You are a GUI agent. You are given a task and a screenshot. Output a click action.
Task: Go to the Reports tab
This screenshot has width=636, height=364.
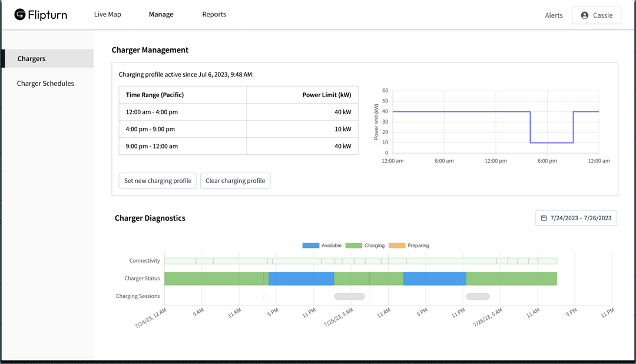(x=214, y=15)
